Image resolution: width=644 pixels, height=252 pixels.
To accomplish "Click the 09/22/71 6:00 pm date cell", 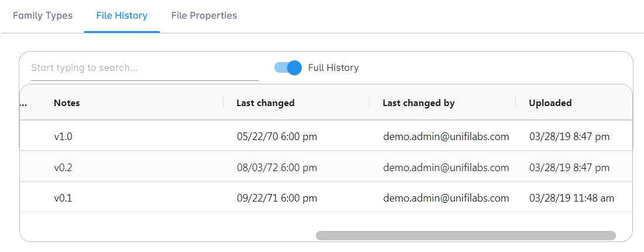I will pos(277,198).
